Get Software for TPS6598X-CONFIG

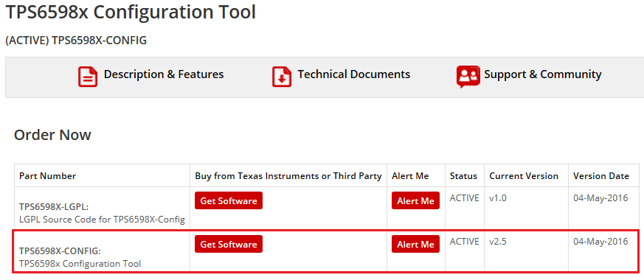click(229, 245)
